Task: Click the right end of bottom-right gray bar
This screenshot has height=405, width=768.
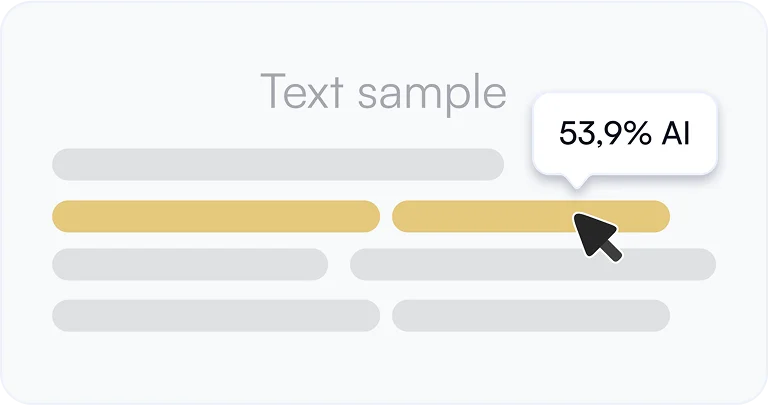Action: (660, 315)
